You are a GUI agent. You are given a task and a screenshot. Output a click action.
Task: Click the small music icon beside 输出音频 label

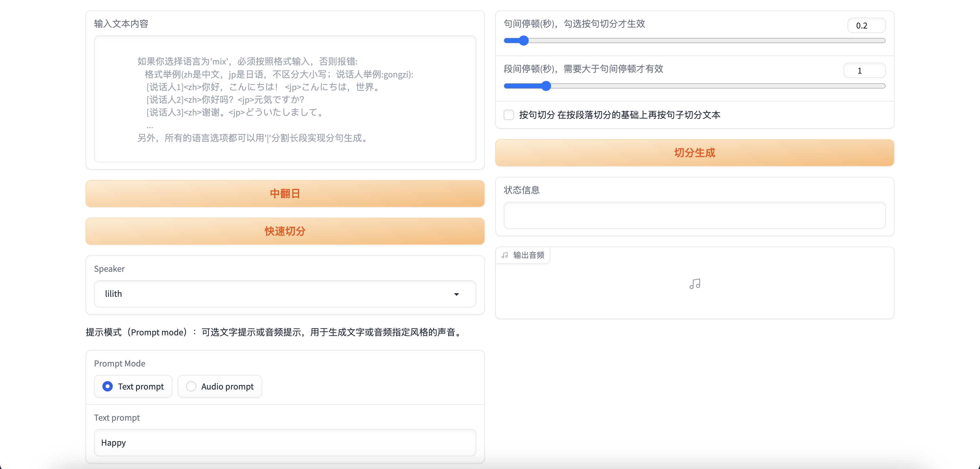pos(505,256)
